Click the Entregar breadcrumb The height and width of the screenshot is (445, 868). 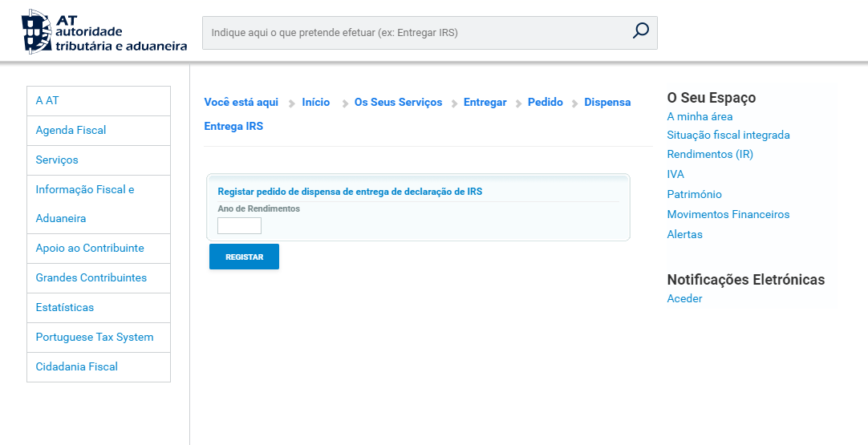(485, 103)
